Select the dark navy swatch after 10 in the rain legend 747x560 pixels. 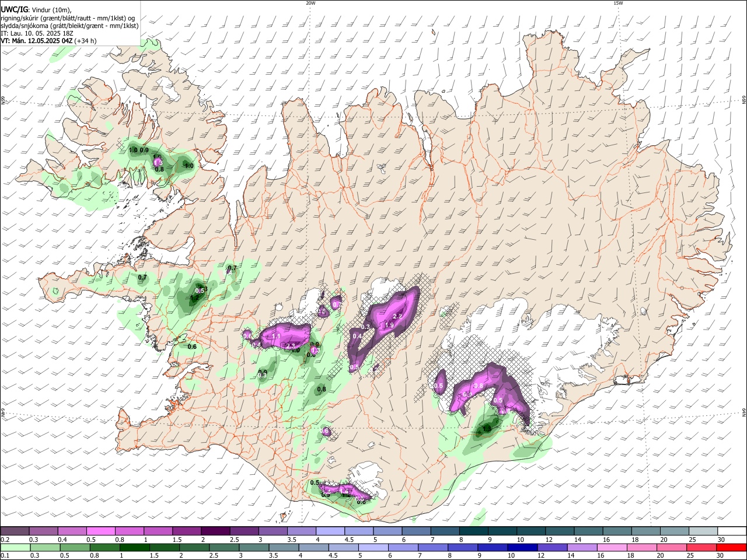(x=522, y=548)
